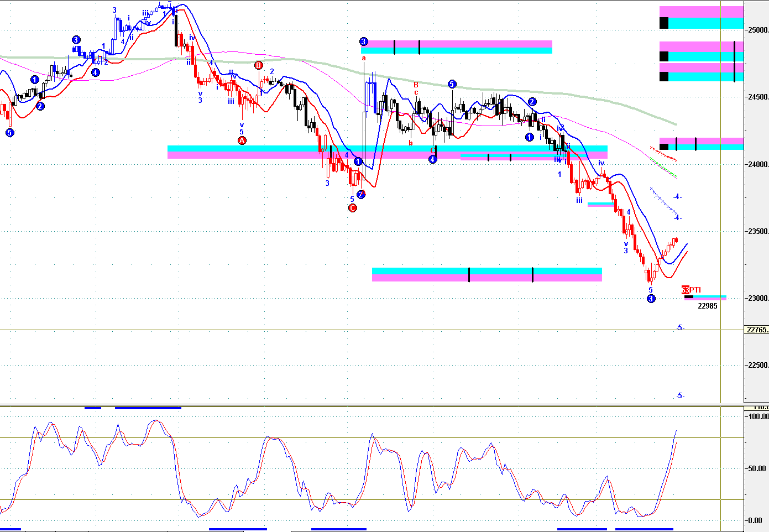
Task: Select the red PTI 63 indicator label
Action: 691,290
